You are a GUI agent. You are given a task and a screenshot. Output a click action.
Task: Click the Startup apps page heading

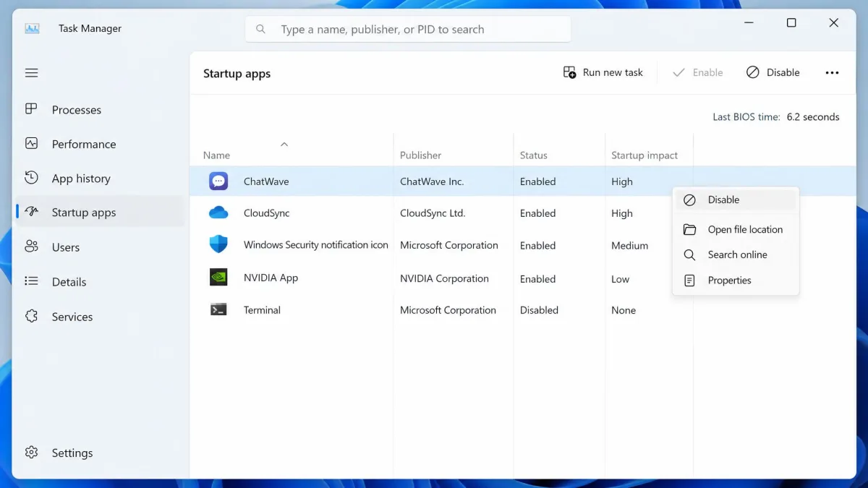237,74
